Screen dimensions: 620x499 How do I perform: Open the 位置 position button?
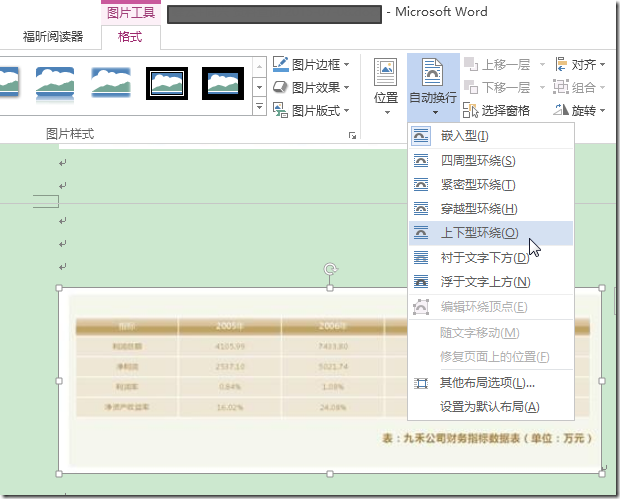386,88
